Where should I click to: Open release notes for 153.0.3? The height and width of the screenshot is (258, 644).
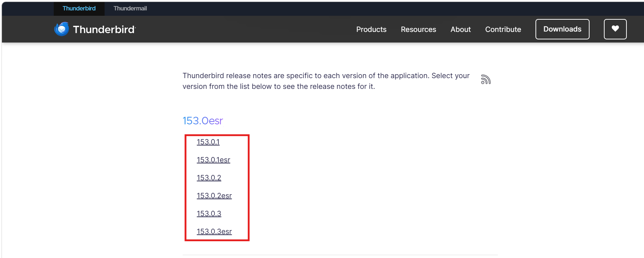pyautogui.click(x=209, y=214)
